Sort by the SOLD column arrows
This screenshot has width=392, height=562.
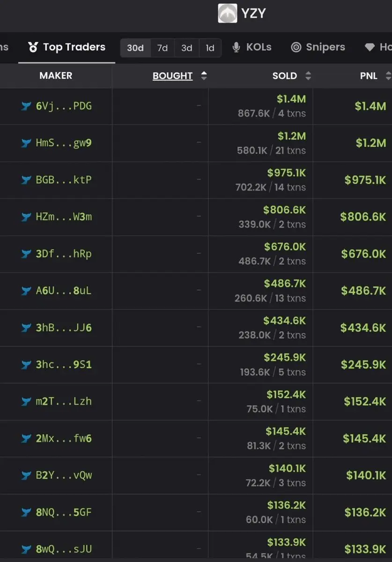(308, 76)
